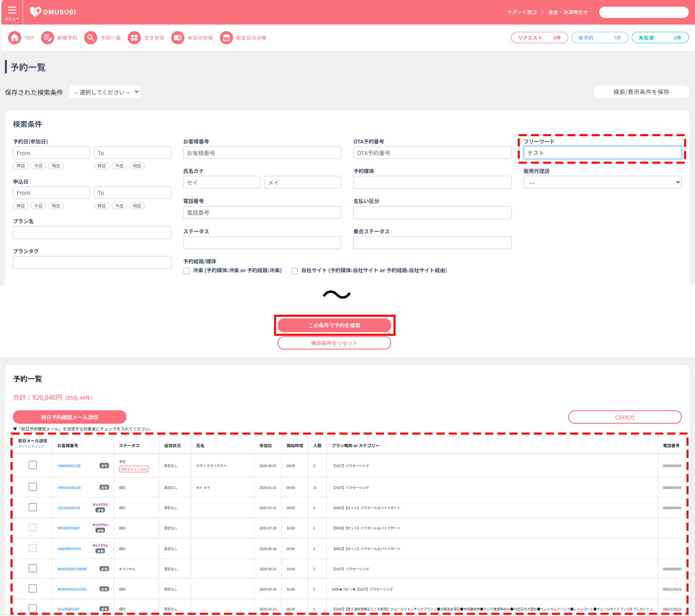Click 予約をキャンセル button for LNB260201130
695x616 pixels.
click(x=134, y=469)
